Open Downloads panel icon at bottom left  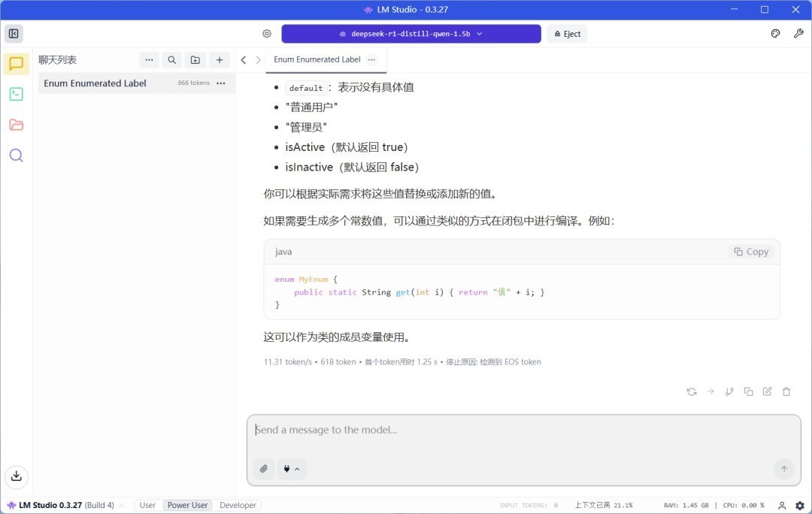(x=16, y=476)
